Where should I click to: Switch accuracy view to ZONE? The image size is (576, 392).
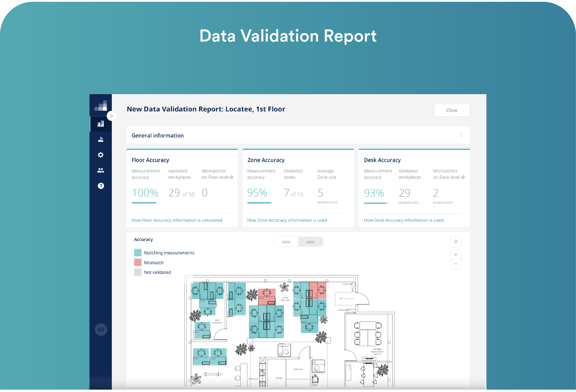tap(286, 242)
